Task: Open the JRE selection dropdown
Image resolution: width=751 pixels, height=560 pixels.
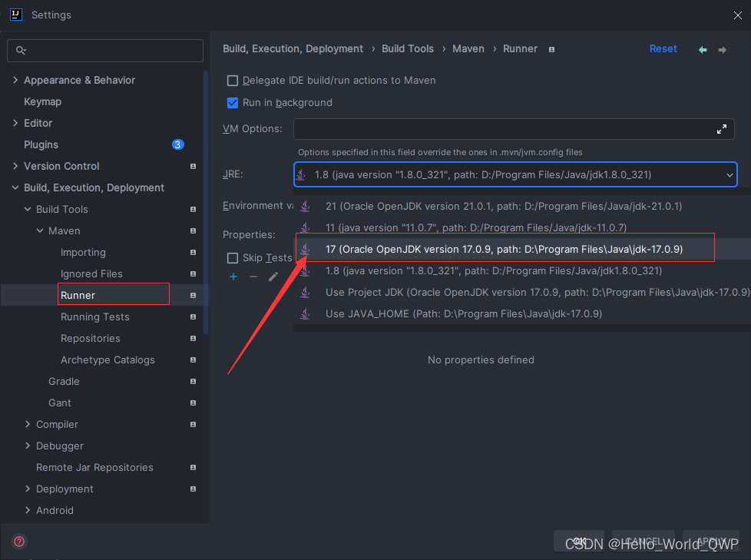Action: 729,174
